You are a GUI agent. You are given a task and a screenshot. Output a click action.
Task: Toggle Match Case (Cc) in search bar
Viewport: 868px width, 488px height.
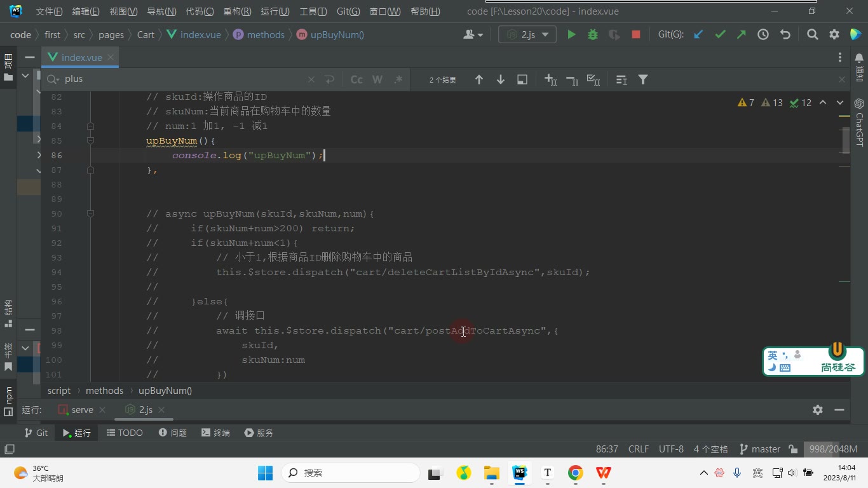356,79
